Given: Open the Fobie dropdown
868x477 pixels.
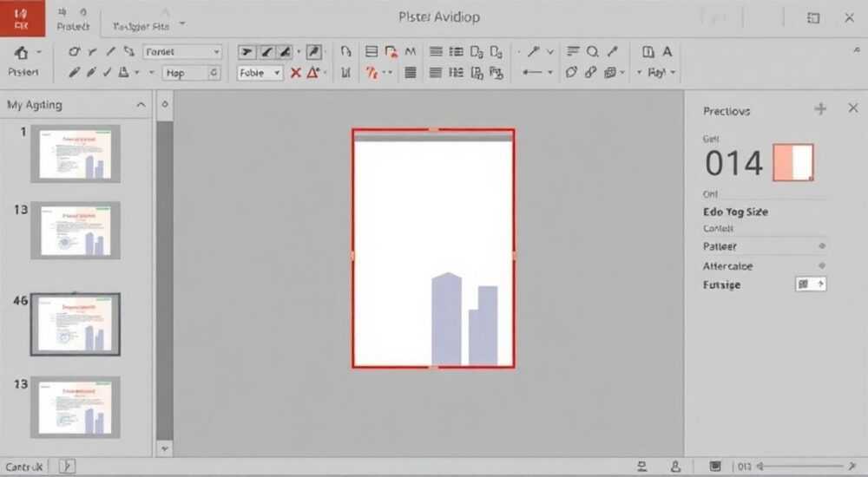Looking at the screenshot, I should click(x=260, y=73).
